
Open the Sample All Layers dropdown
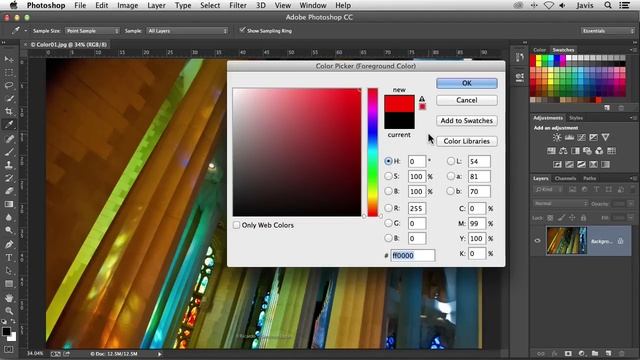tap(187, 31)
